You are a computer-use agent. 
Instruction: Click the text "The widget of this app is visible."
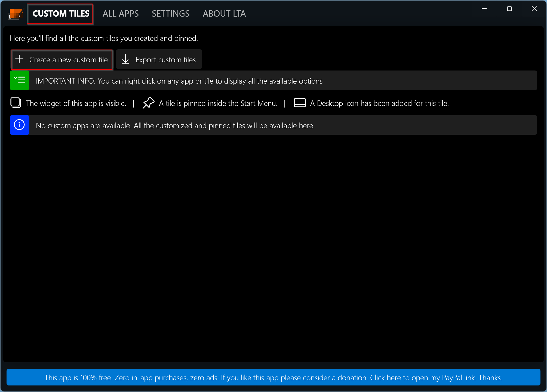click(76, 103)
